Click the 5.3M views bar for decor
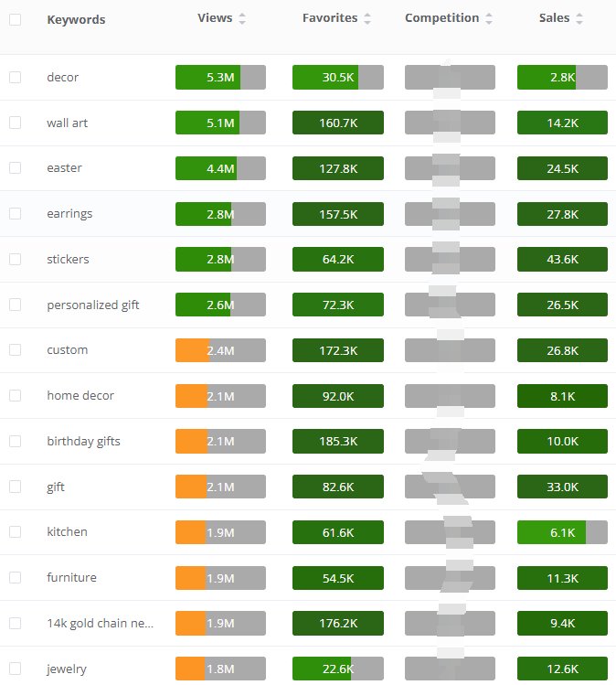 click(220, 78)
